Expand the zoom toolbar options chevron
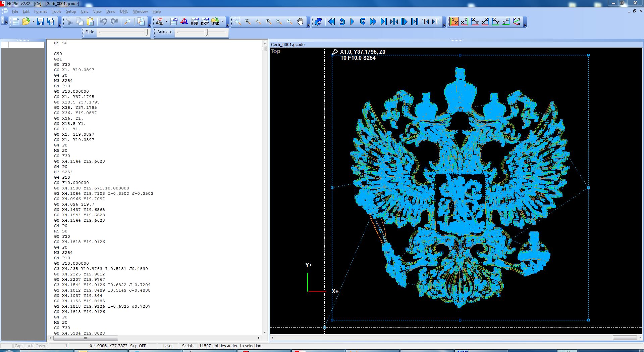The image size is (644, 352). pyautogui.click(x=308, y=23)
